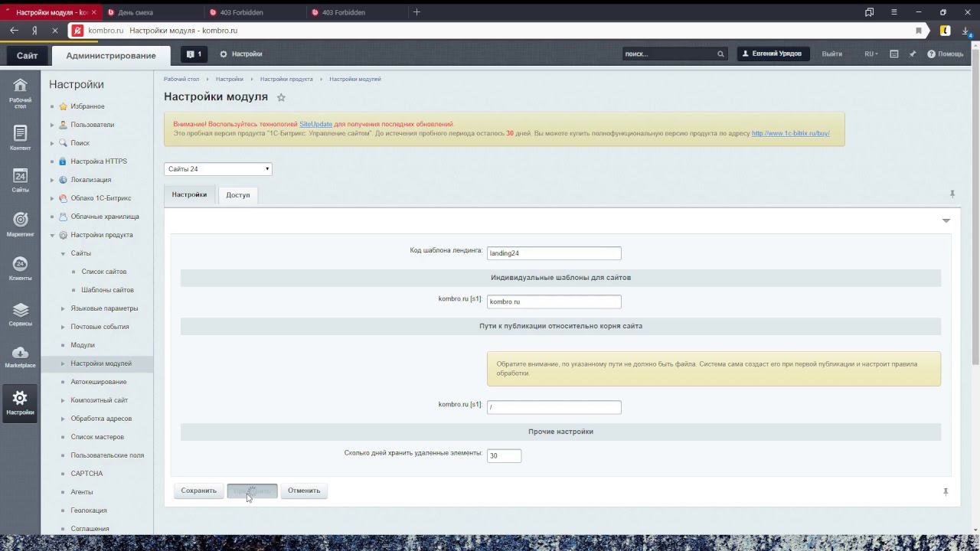Image resolution: width=980 pixels, height=551 pixels.
Task: Open the collapse arrow of settings panel
Action: click(x=946, y=220)
